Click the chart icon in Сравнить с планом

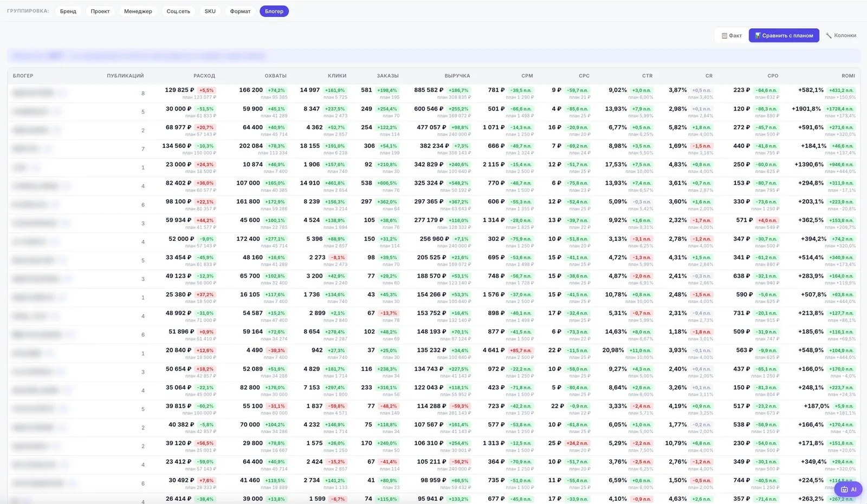[x=758, y=36]
